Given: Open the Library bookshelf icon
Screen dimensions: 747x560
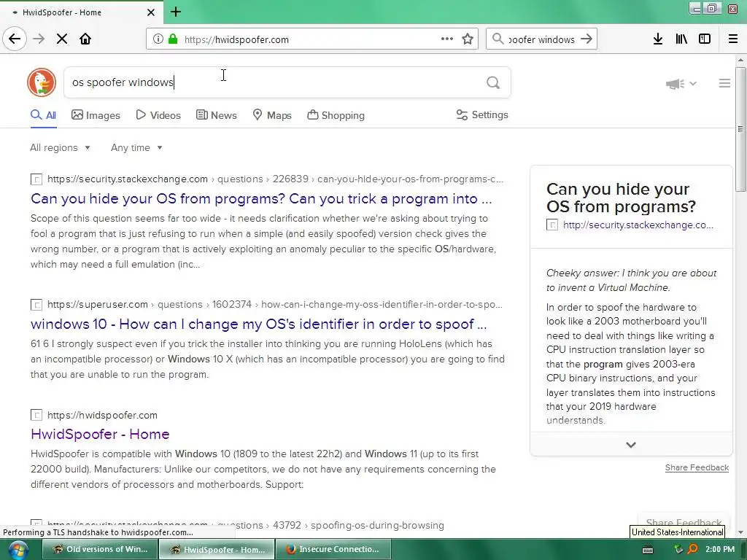Looking at the screenshot, I should 681,39.
